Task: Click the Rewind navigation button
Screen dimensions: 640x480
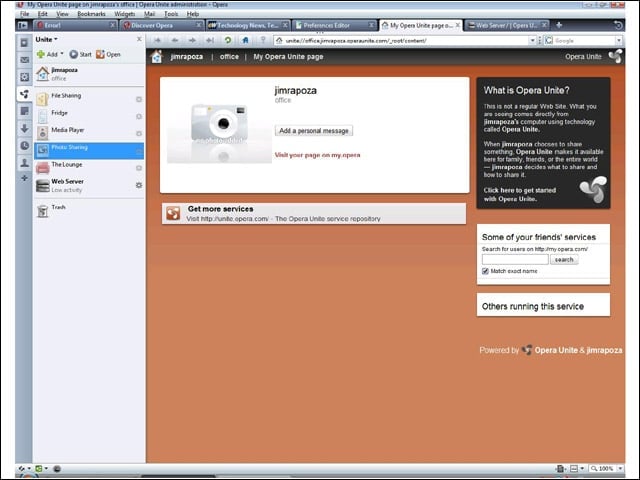Action: click(x=158, y=40)
